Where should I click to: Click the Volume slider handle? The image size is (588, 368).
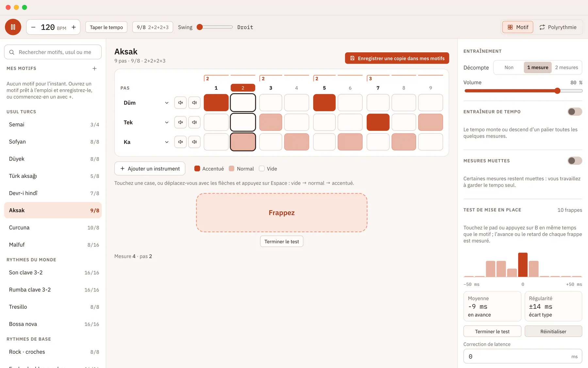click(x=557, y=91)
